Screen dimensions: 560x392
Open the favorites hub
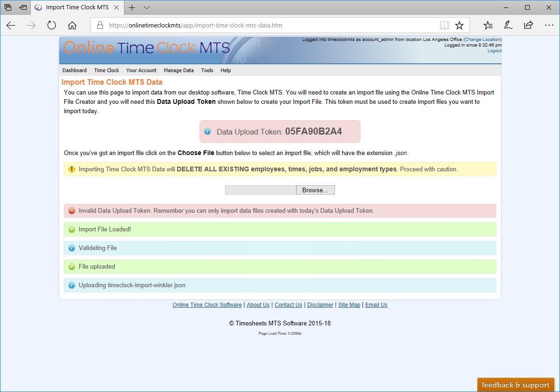(488, 26)
